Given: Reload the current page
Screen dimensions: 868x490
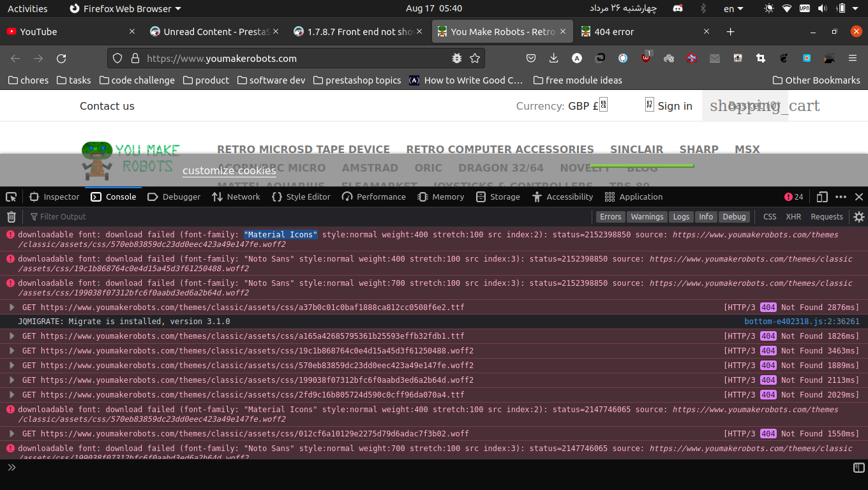Looking at the screenshot, I should 61,59.
